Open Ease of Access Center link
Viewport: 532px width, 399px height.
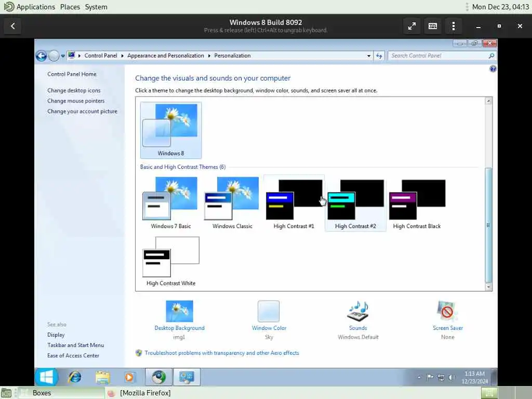click(x=73, y=355)
